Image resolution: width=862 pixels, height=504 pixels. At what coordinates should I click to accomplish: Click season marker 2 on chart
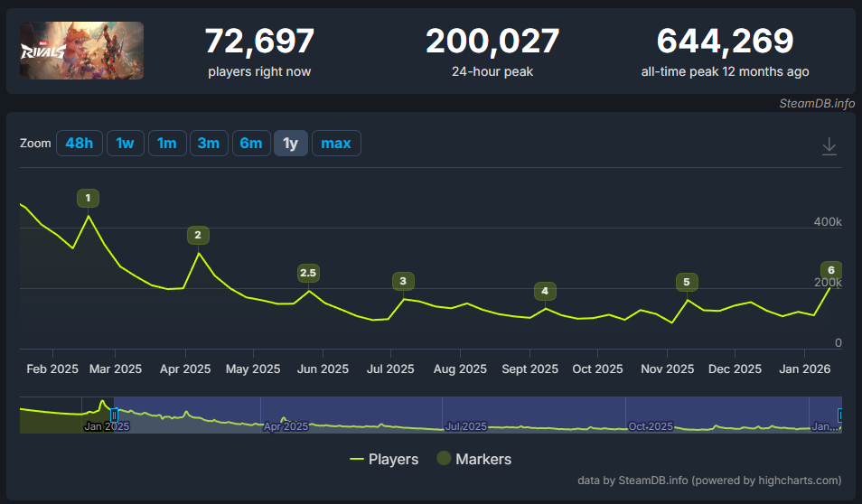pyautogui.click(x=197, y=235)
